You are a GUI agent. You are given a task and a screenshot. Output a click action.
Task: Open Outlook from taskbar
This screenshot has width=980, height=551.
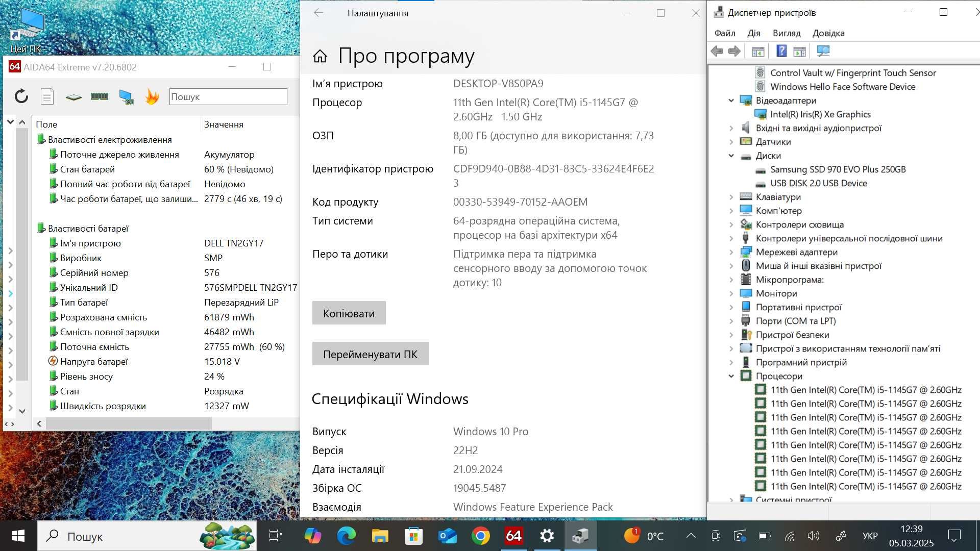pos(447,536)
